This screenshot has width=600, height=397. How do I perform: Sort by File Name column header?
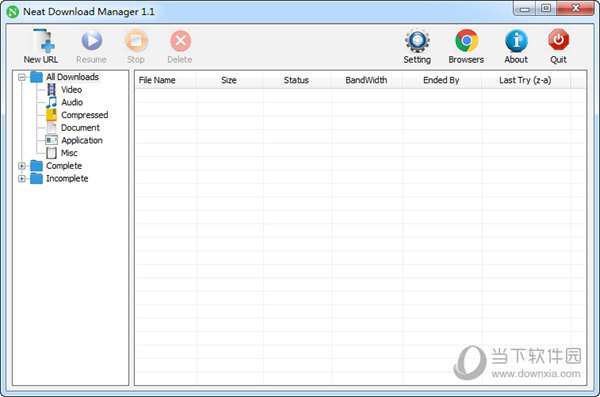click(166, 80)
